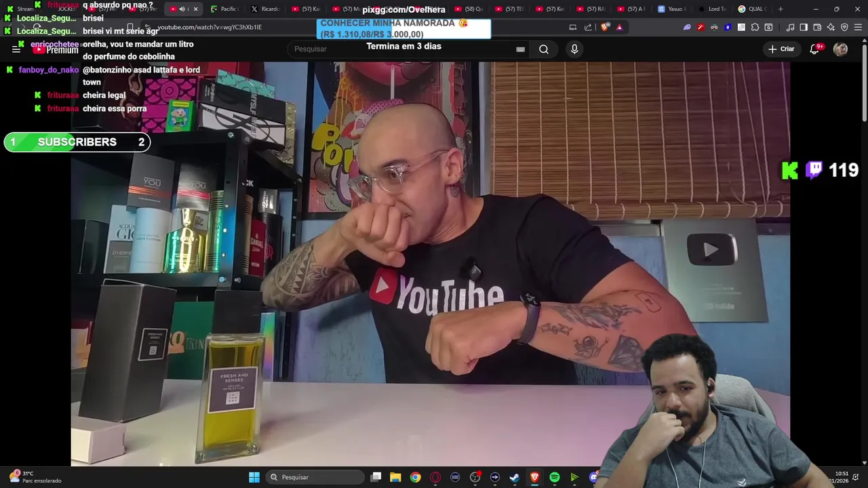Click the YouTube search magnifier button

544,49
